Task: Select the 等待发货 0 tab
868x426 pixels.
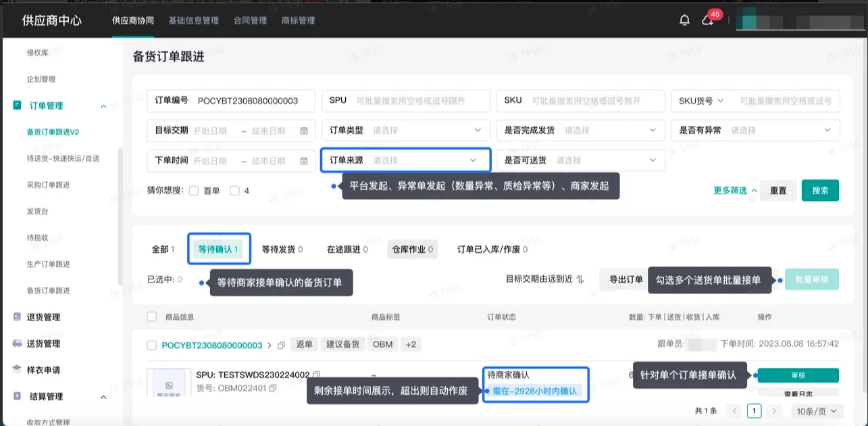Action: (x=282, y=250)
